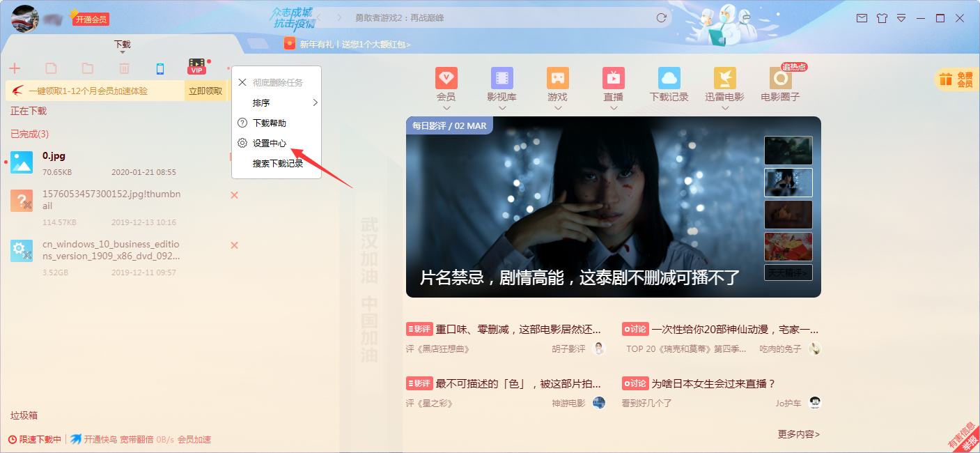
Task: Click the refresh icon in the address bar
Action: tap(661, 17)
